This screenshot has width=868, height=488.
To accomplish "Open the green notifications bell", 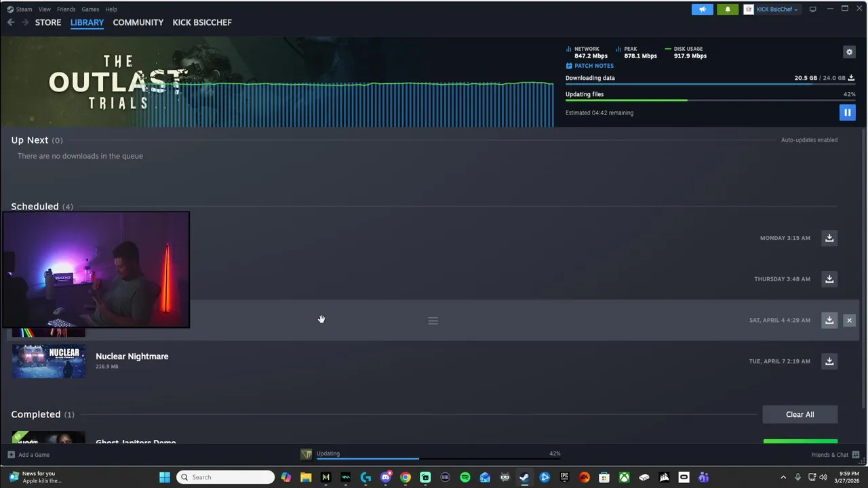I will click(728, 9).
